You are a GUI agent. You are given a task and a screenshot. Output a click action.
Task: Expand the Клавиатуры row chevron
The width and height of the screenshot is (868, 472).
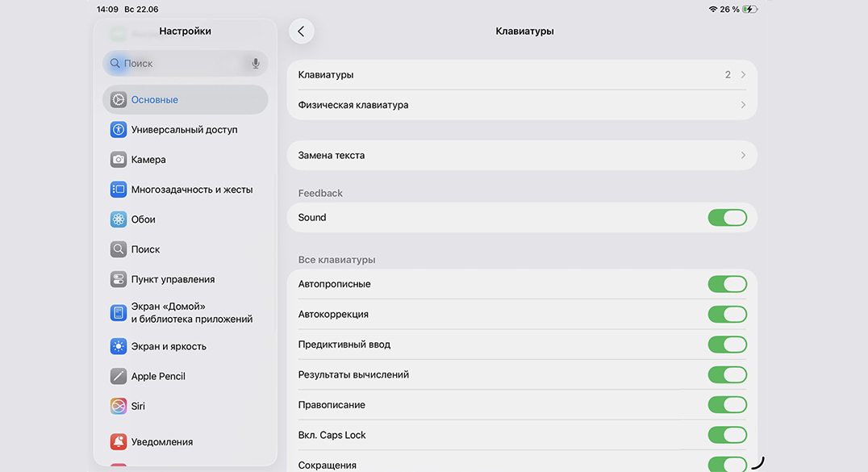[x=743, y=75]
